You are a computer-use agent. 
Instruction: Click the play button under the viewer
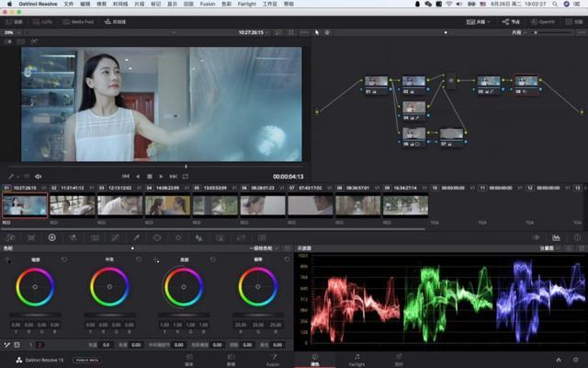click(161, 176)
